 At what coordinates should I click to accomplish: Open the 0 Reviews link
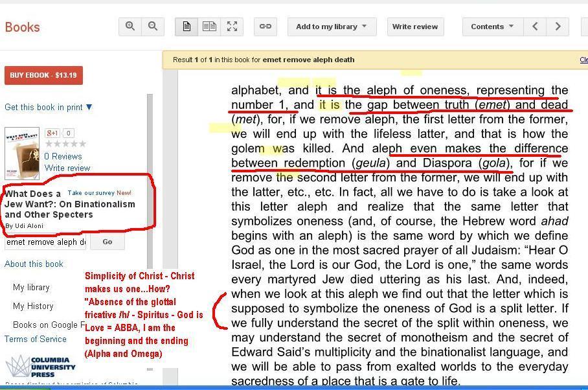[63, 156]
